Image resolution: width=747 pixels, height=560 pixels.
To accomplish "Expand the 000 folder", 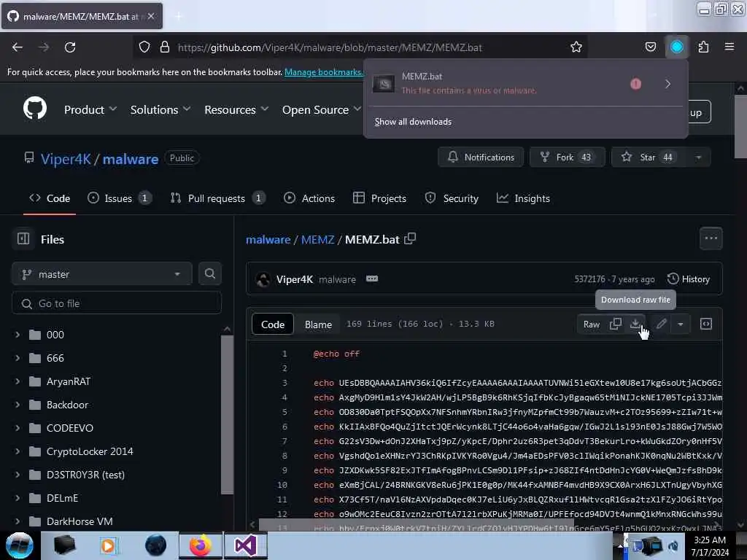I will pyautogui.click(x=18, y=335).
